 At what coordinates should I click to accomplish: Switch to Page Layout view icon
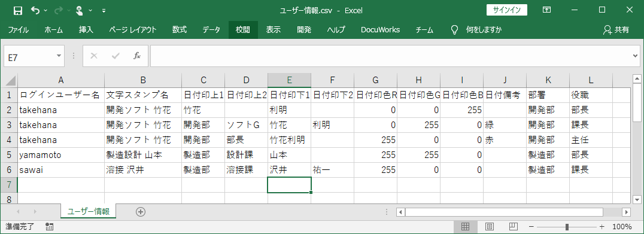[x=489, y=227]
